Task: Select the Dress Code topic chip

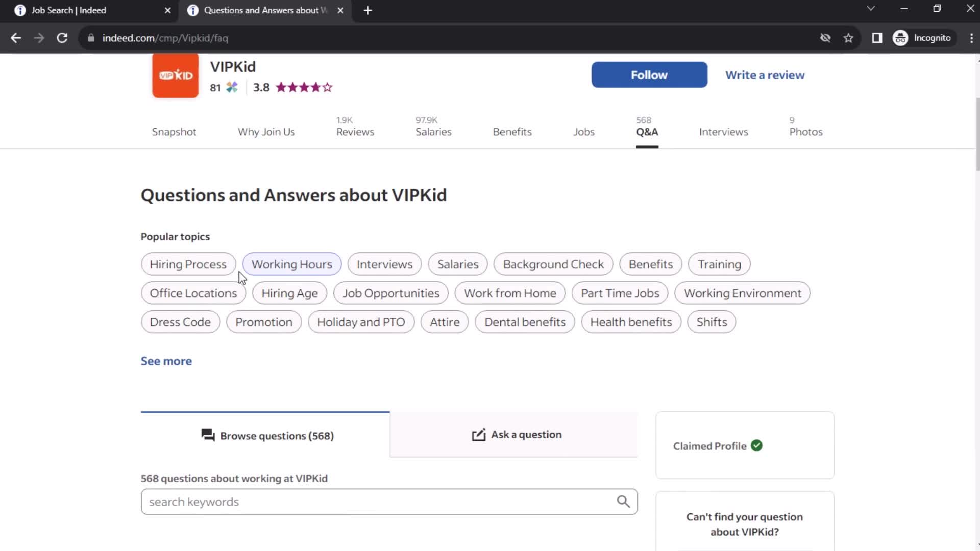Action: [180, 322]
